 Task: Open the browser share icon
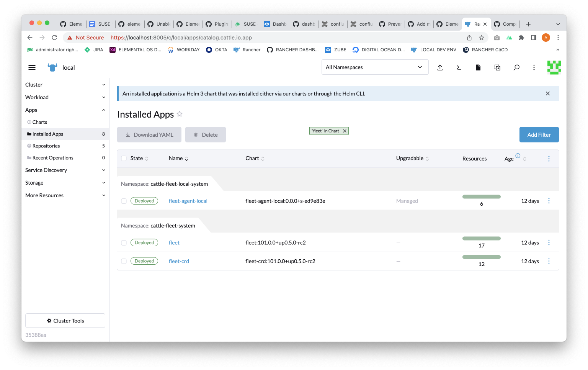pos(469,38)
